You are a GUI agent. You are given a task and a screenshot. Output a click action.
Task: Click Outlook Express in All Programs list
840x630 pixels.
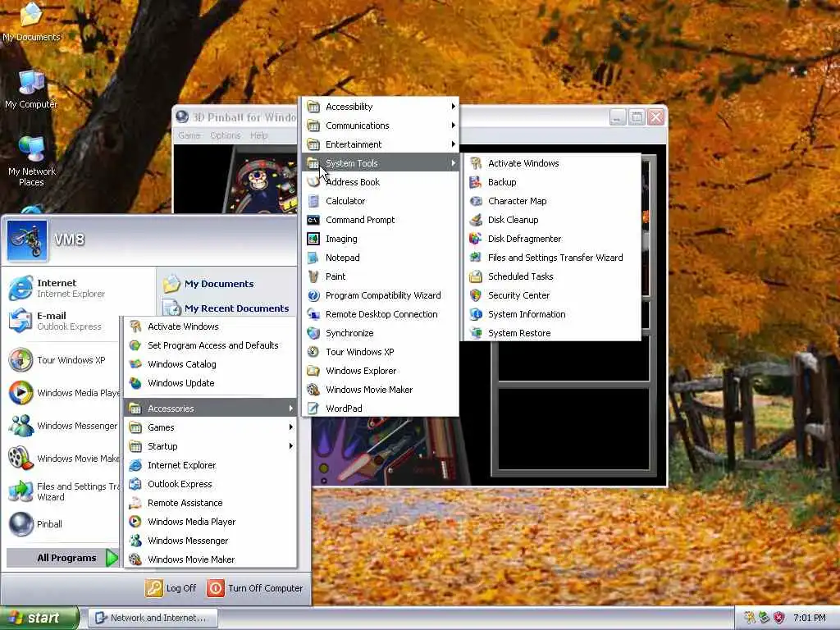[210, 484]
